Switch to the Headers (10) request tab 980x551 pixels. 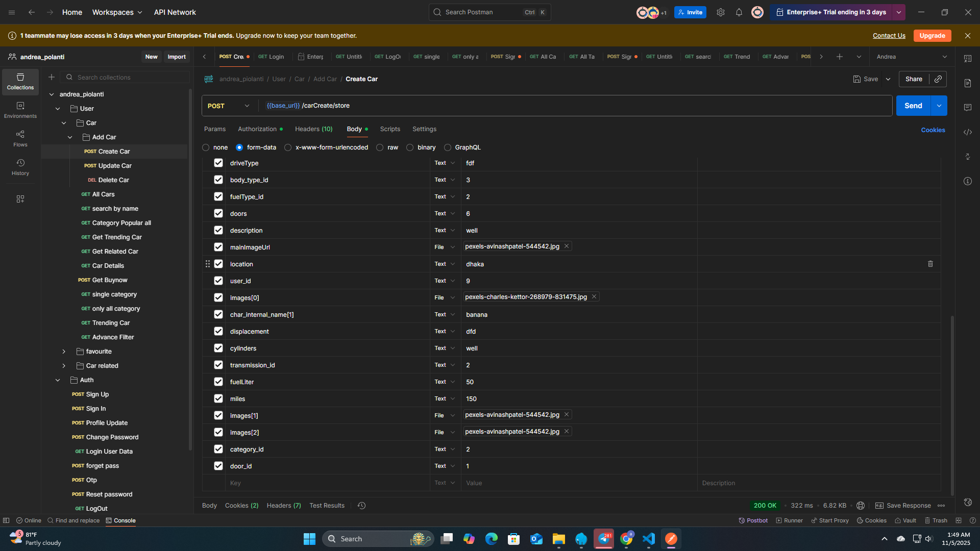(313, 129)
